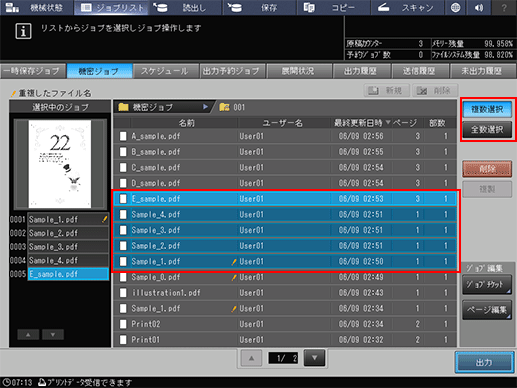Tick the checkbox for C_sample.pdf
The image size is (517, 388).
[123, 167]
